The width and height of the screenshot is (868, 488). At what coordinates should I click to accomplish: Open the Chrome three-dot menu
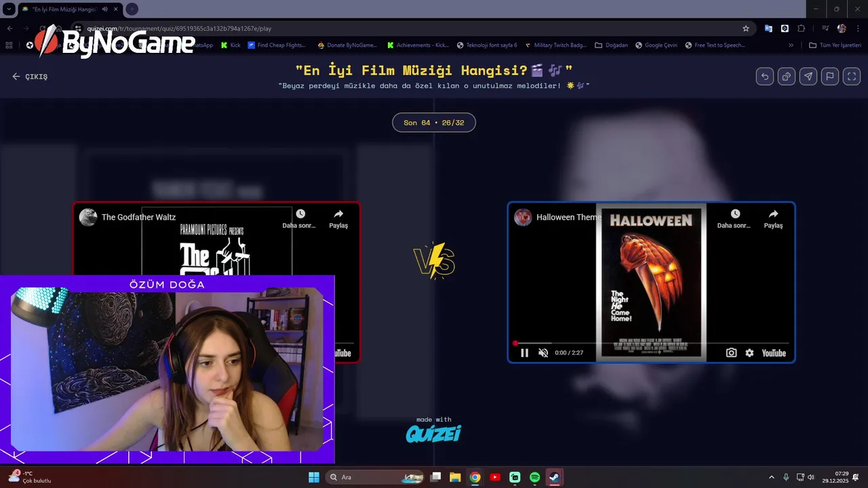(858, 28)
